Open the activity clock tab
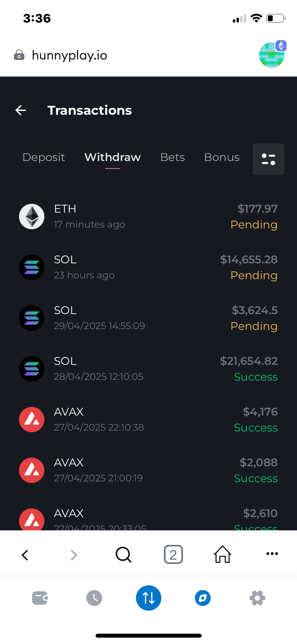297x644 pixels. click(94, 598)
